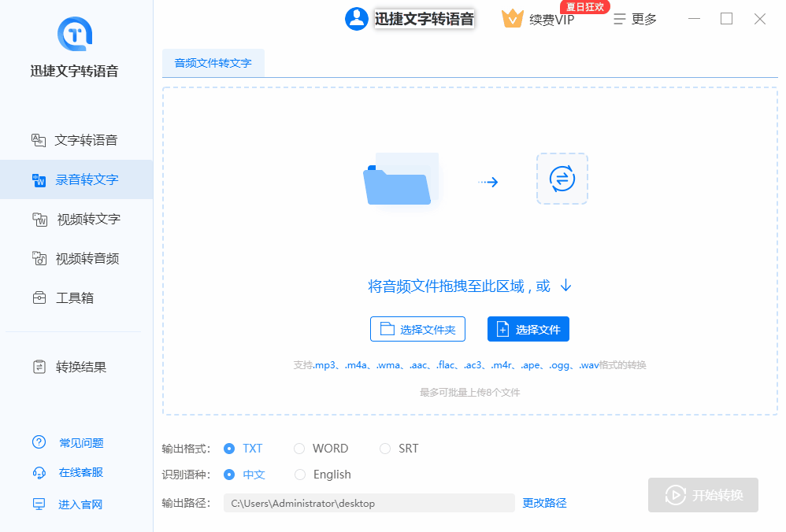786x532 pixels.
Task: Open 文字转语音 in the sidebar
Action: pyautogui.click(x=76, y=140)
